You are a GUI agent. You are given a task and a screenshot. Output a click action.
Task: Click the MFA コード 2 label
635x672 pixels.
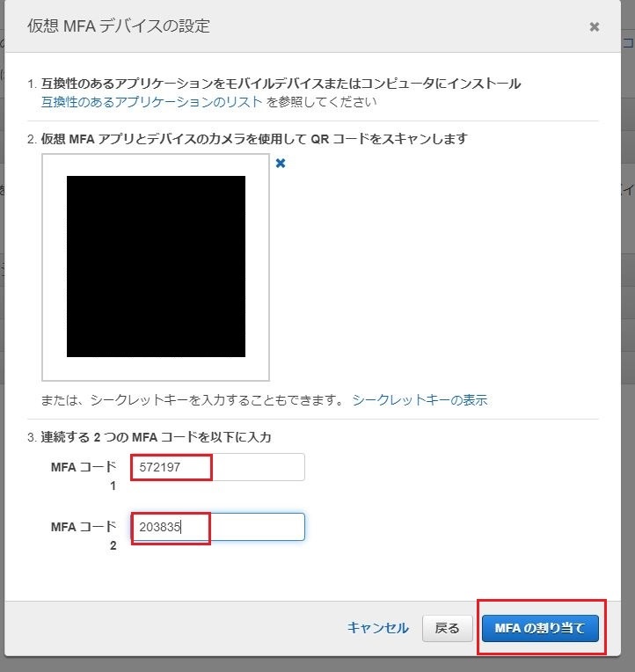click(84, 536)
